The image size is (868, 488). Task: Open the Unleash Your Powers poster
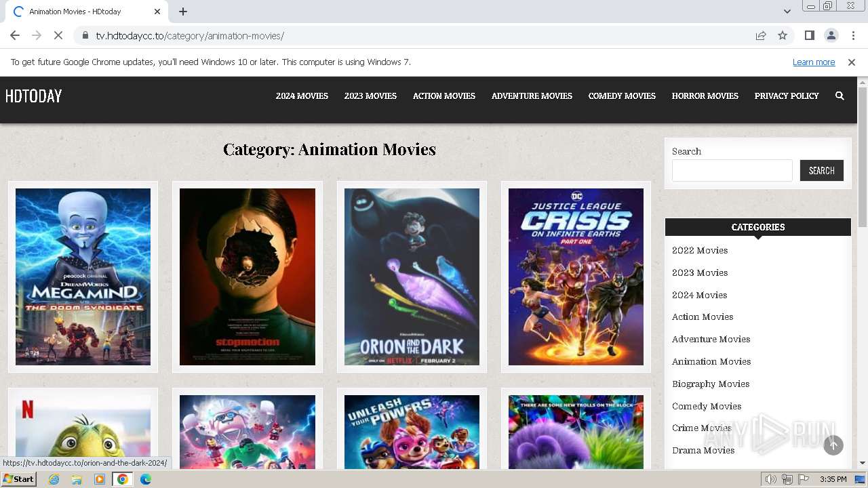412,432
